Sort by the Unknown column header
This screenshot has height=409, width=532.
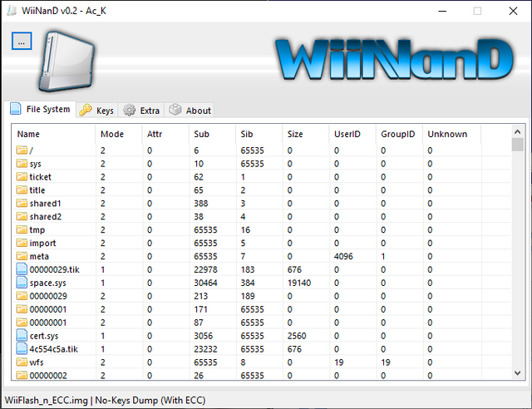[452, 134]
